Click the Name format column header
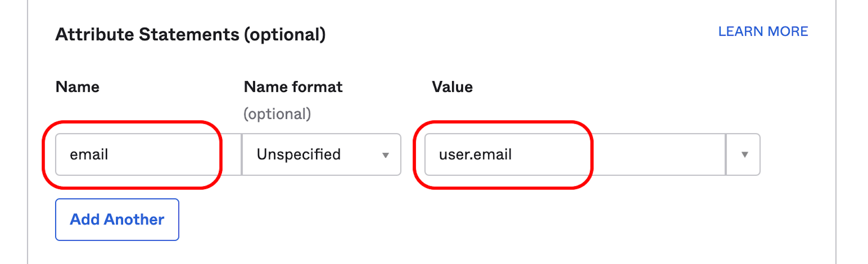Viewport: 868px width, 264px height. pos(292,87)
